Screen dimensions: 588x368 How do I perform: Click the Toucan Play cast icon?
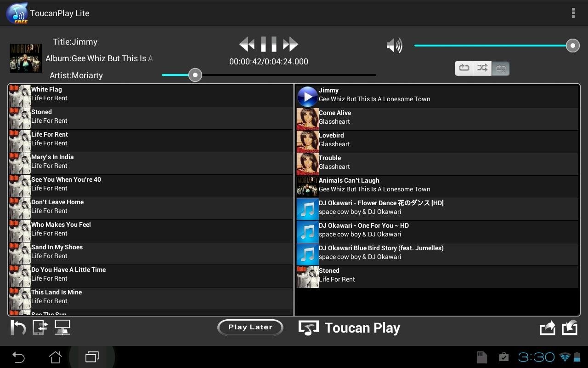click(x=309, y=328)
